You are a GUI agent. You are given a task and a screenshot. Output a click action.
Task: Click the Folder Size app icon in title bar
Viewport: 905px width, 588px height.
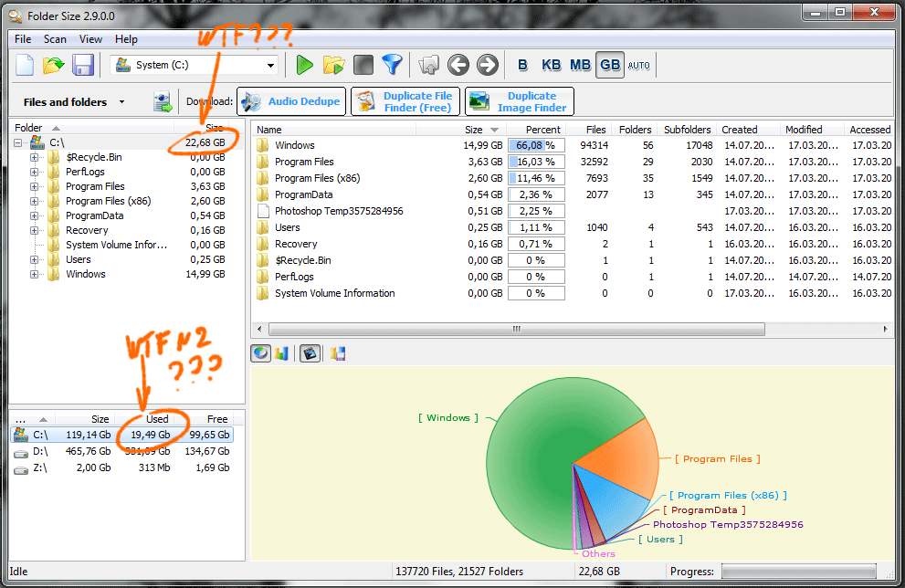[16, 16]
